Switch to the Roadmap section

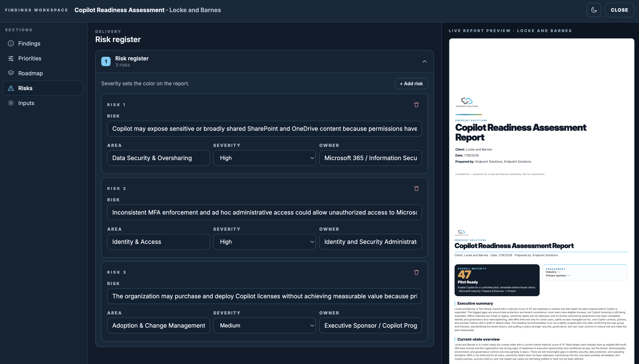pos(43,73)
